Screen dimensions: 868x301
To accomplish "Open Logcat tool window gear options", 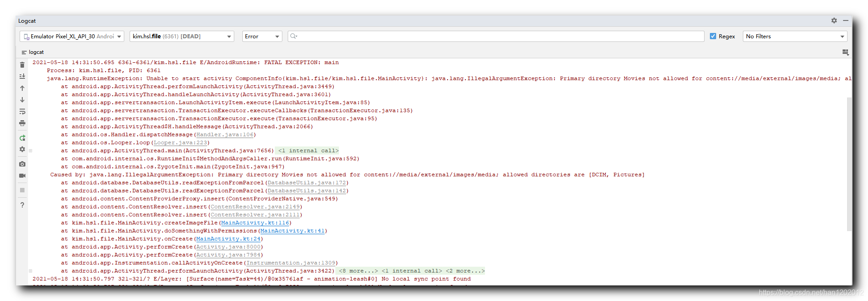I will 834,20.
